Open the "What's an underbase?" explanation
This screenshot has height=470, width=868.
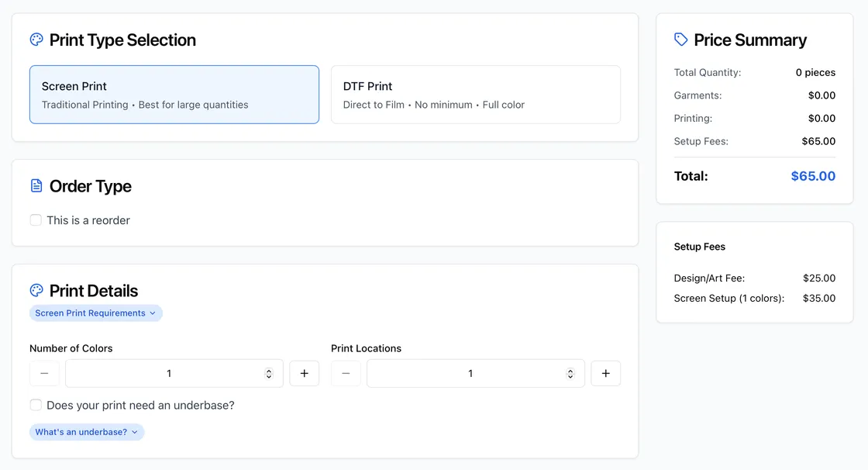86,432
